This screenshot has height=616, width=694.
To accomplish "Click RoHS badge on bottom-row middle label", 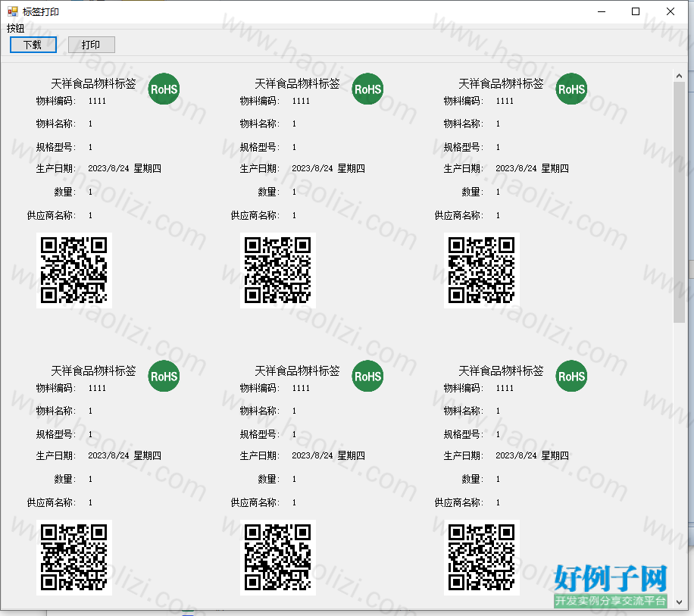I will tap(367, 376).
